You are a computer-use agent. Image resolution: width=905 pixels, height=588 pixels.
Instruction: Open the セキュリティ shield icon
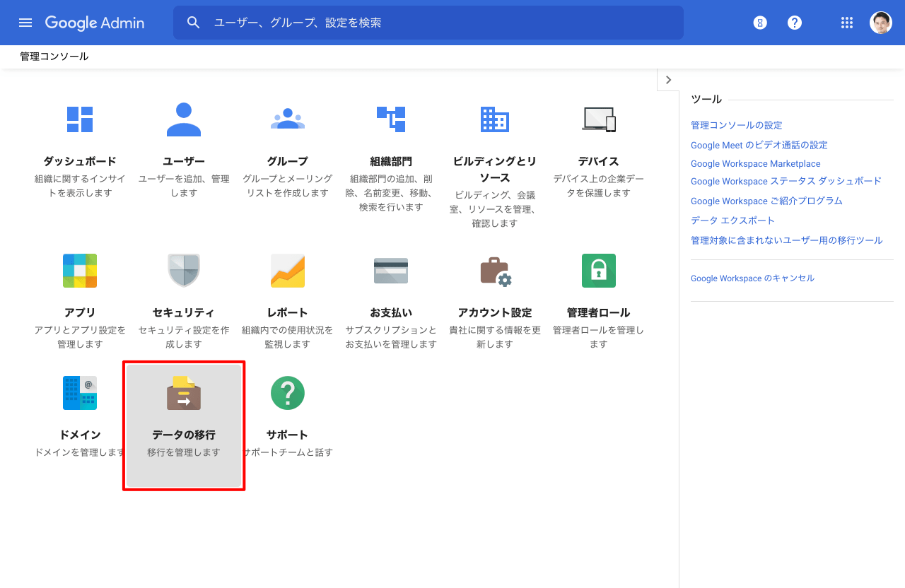(x=184, y=271)
